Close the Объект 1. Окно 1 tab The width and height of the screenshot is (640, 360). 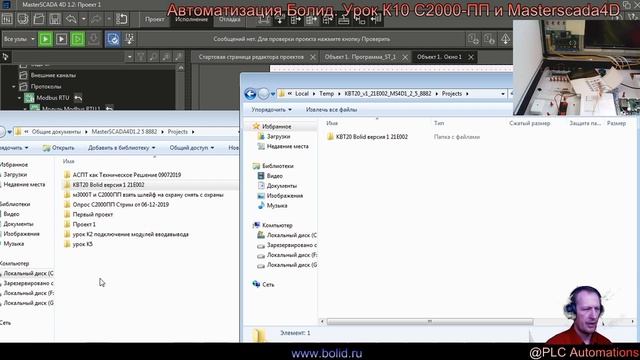click(x=471, y=57)
